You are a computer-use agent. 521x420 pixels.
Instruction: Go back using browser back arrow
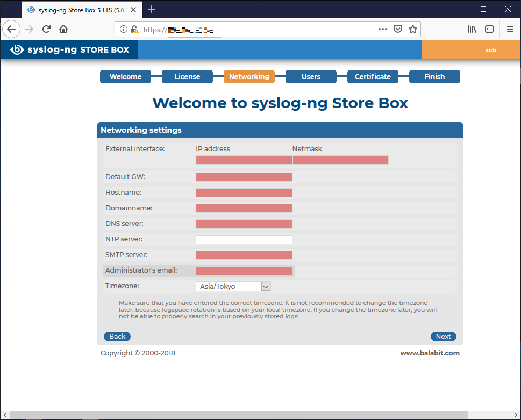tap(11, 29)
